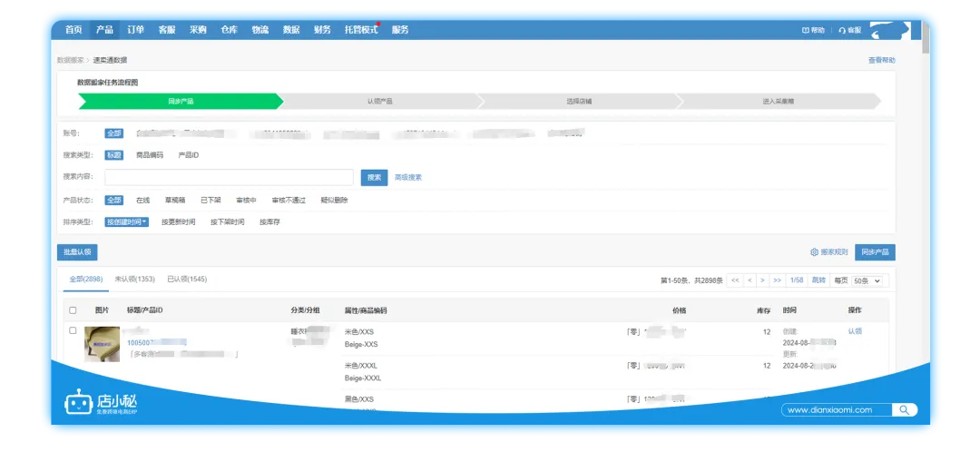
Task: Switch to the 全部(2898) tab
Action: pos(86,279)
